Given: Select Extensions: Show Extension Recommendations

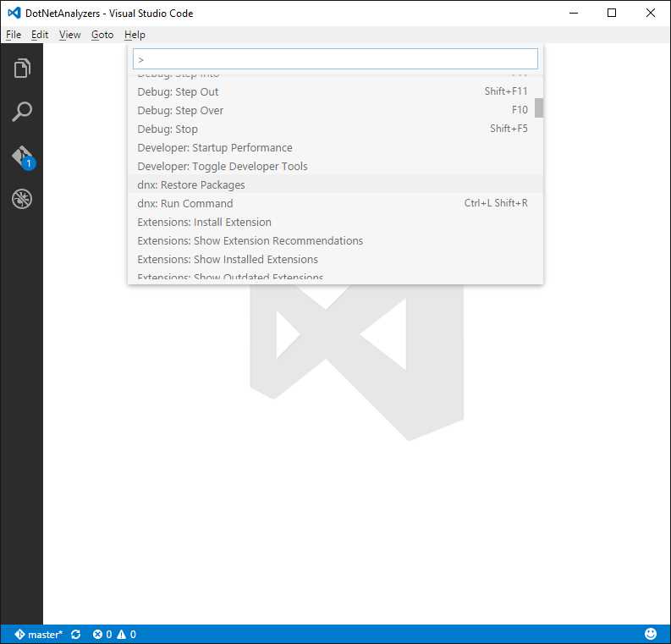Looking at the screenshot, I should tap(335, 240).
